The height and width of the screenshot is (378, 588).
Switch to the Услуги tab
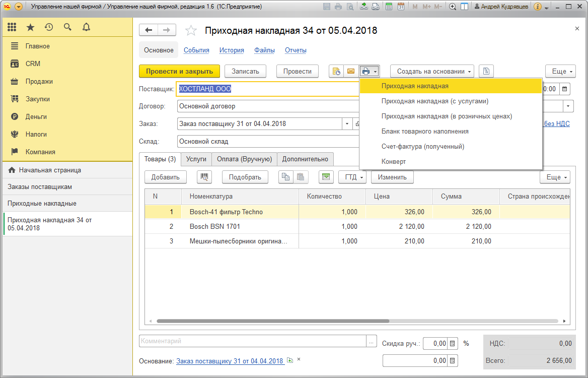(x=196, y=159)
